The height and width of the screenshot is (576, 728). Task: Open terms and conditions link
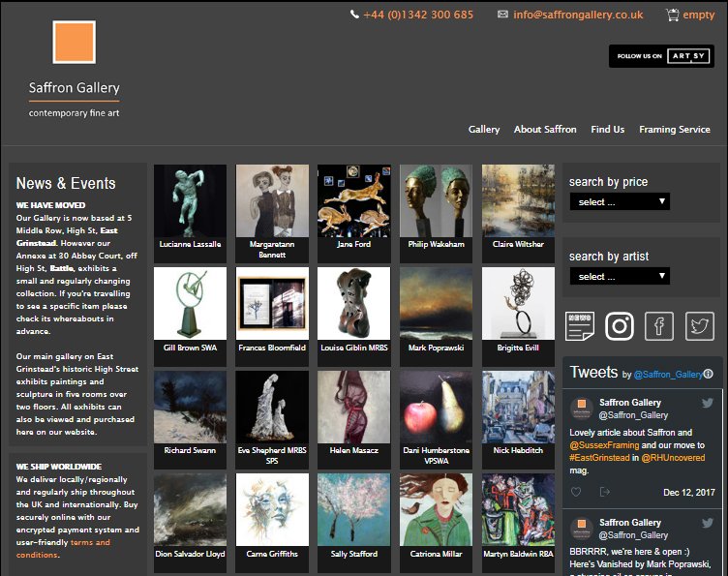click(x=63, y=549)
